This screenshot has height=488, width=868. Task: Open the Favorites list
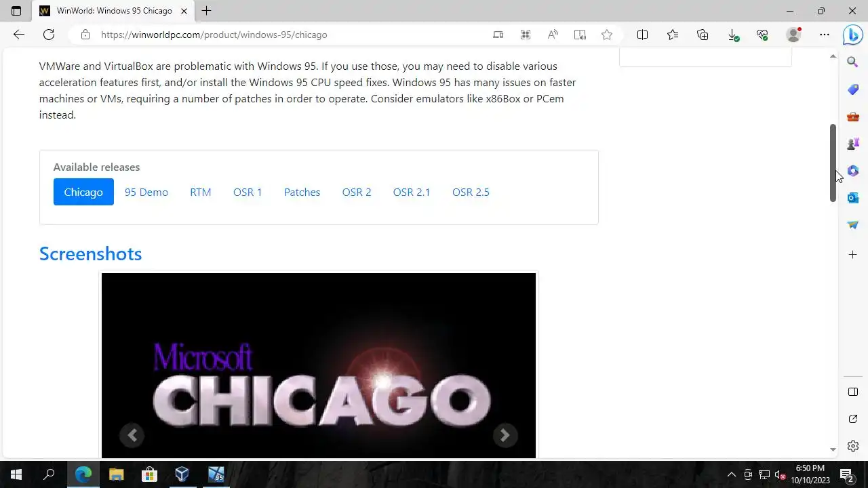tap(673, 35)
